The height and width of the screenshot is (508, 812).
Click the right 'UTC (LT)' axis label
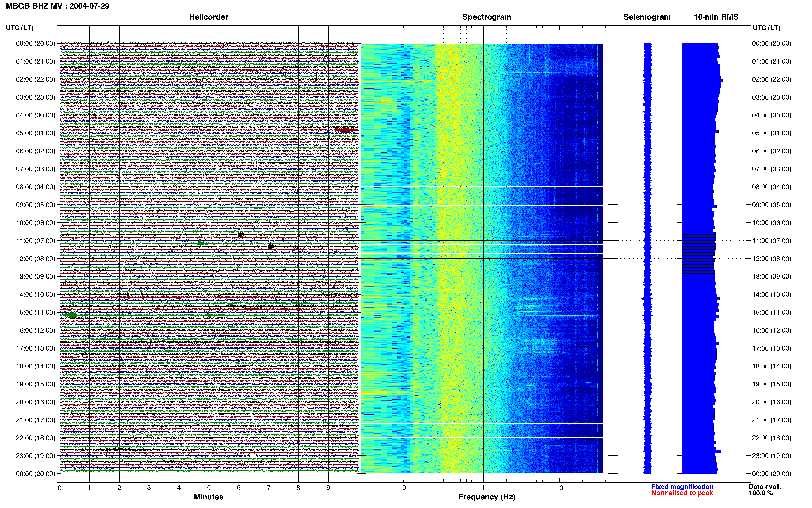tap(766, 28)
